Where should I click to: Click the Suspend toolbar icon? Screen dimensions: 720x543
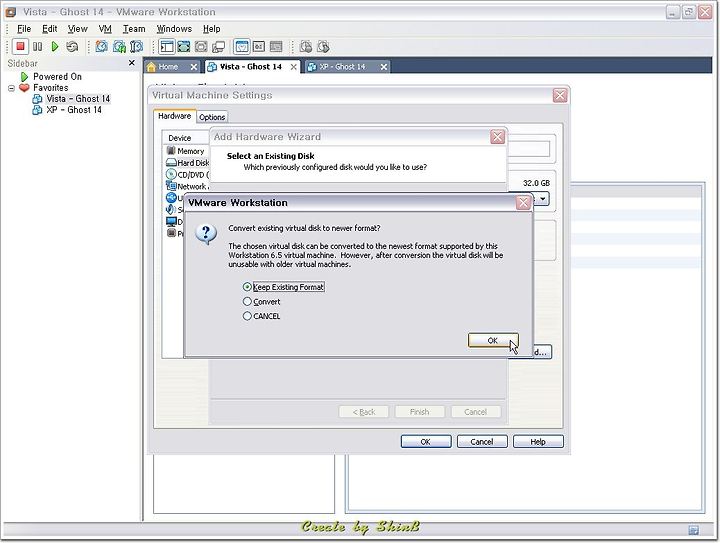38,46
